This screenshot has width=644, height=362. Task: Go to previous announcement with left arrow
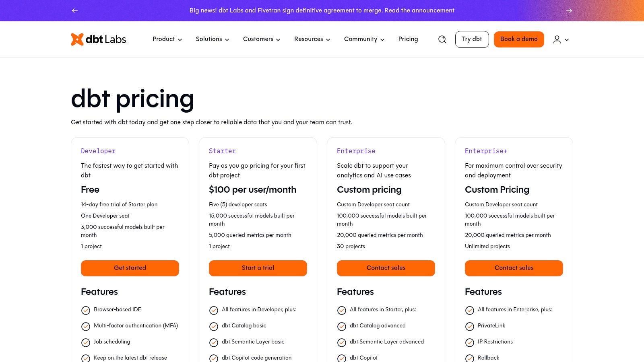75,10
